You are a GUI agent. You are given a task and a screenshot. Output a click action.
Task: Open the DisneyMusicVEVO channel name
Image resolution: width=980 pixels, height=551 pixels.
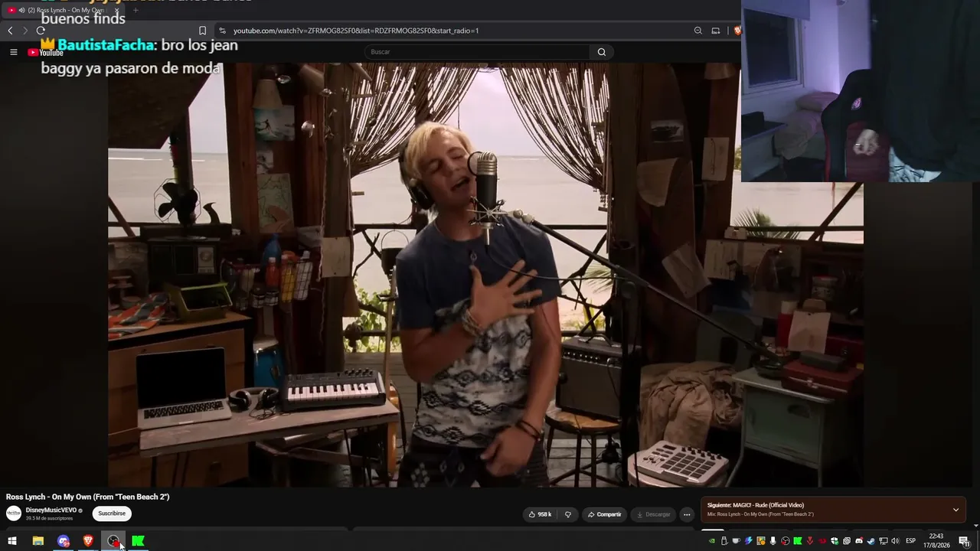tap(51, 510)
